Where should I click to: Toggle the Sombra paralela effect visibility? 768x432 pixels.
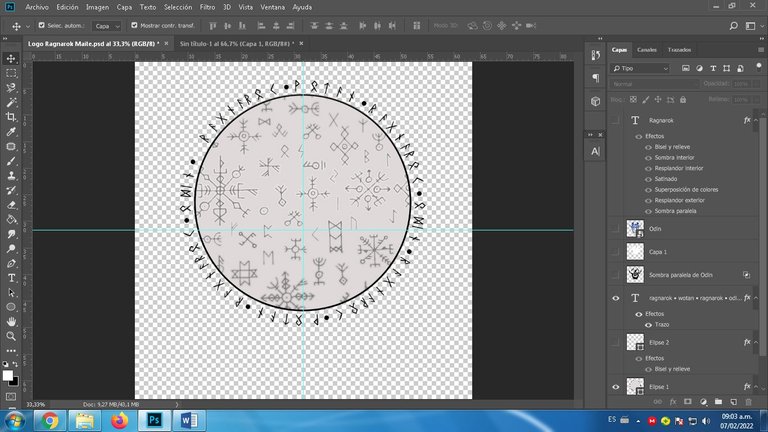[648, 212]
